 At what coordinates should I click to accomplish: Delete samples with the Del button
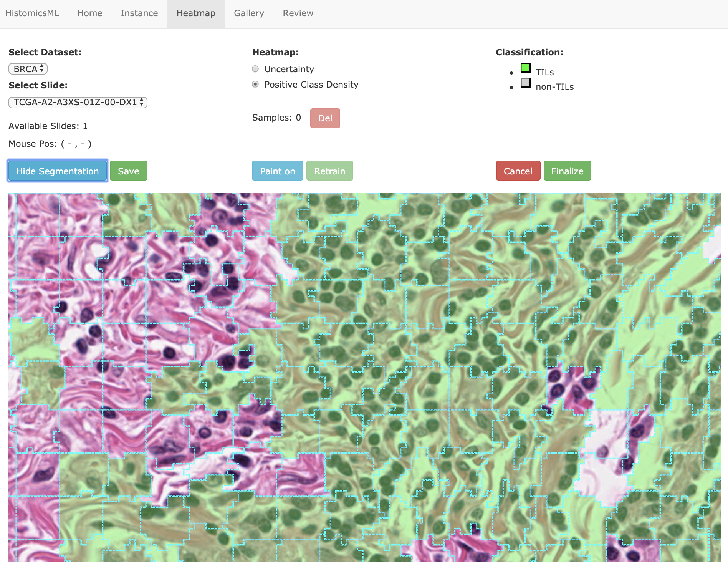[325, 118]
